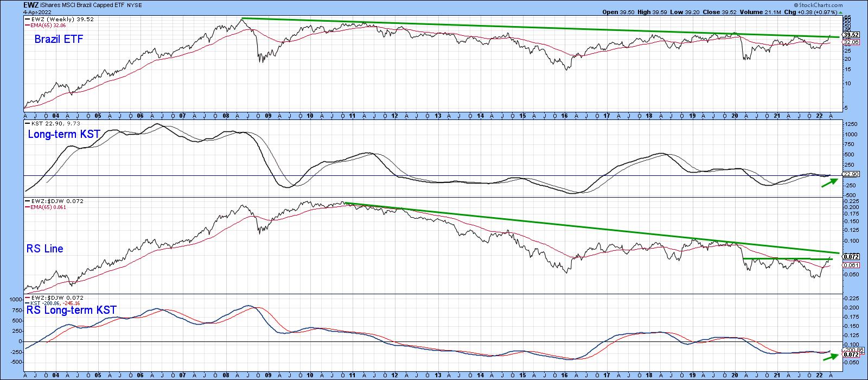
Task: Click year 22 on the bottom time axis
Action: (820, 376)
